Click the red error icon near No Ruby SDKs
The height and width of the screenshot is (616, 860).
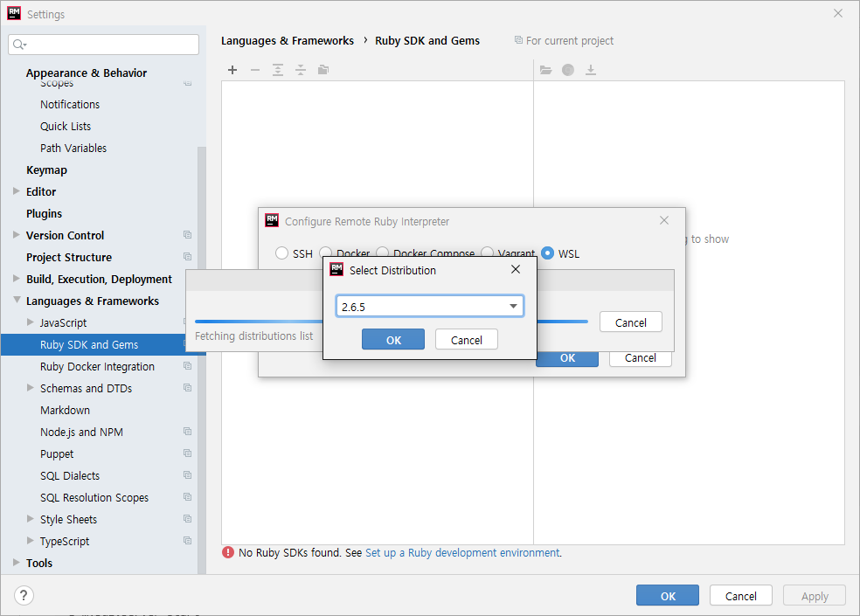tap(228, 552)
